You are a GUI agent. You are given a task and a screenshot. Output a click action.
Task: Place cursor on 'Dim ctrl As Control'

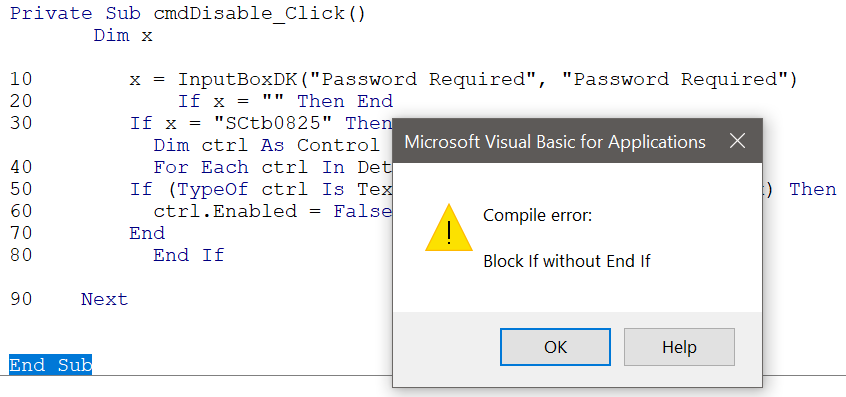click(x=267, y=146)
